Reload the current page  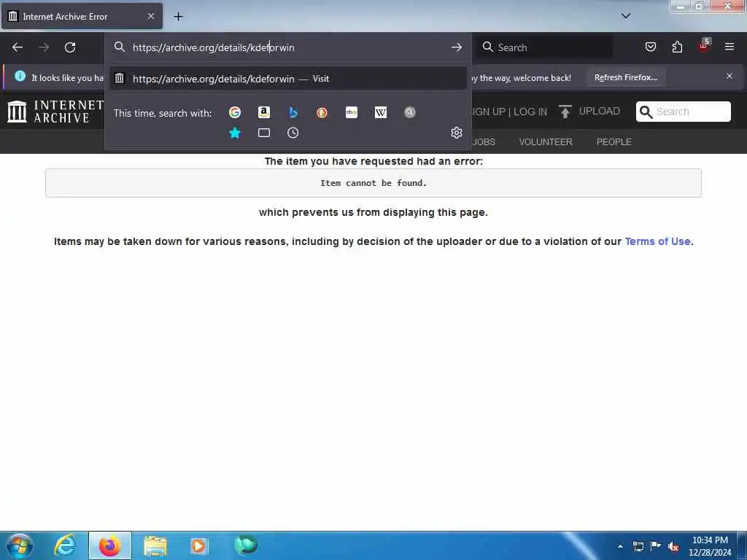coord(70,47)
